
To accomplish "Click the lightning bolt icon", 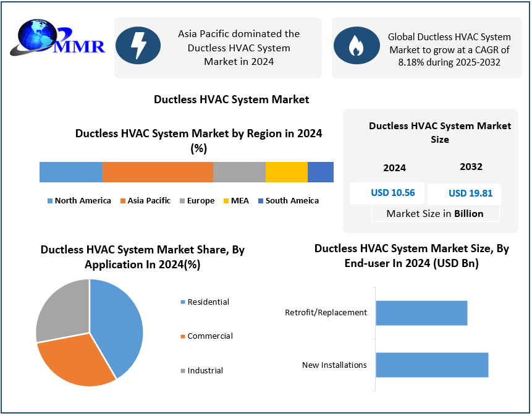I will click(x=138, y=46).
